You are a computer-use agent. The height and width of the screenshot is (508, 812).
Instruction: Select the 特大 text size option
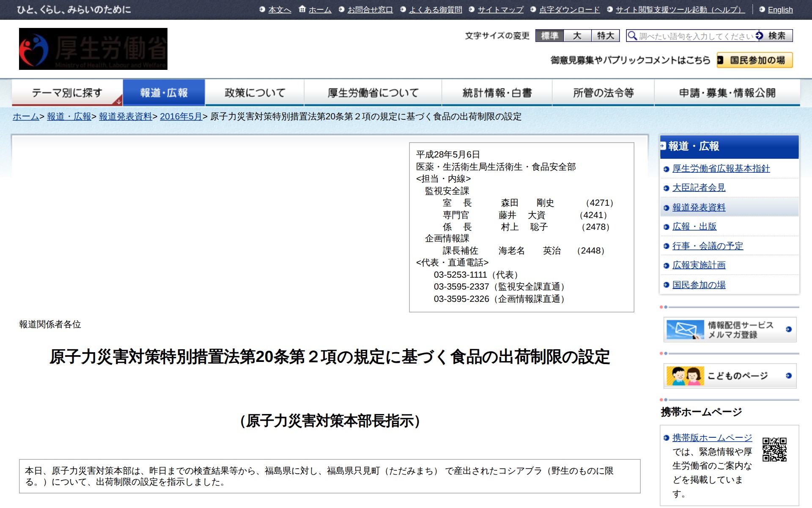click(x=605, y=36)
